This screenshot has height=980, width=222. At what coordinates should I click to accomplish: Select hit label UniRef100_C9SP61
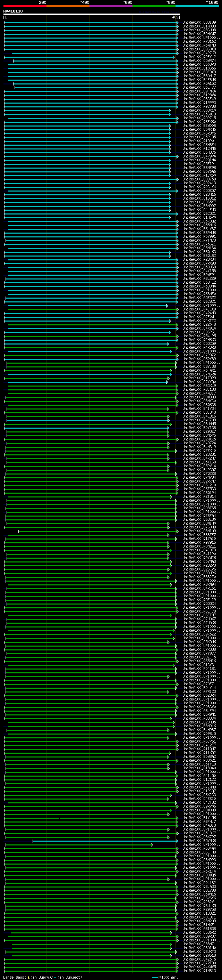pyautogui.click(x=199, y=332)
